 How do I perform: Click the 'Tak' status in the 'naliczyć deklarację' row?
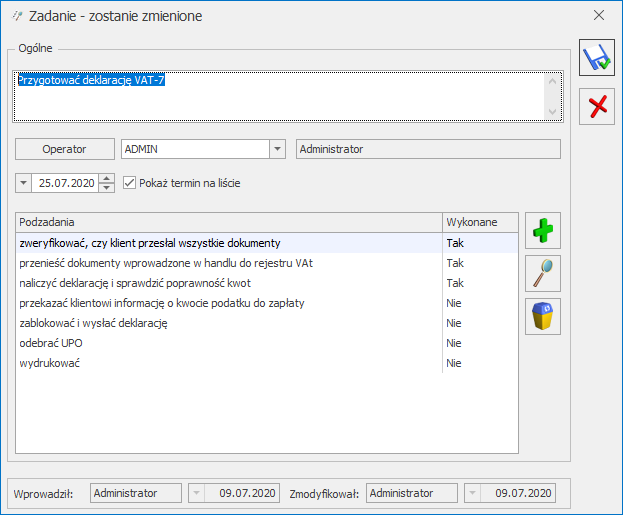pos(455,283)
